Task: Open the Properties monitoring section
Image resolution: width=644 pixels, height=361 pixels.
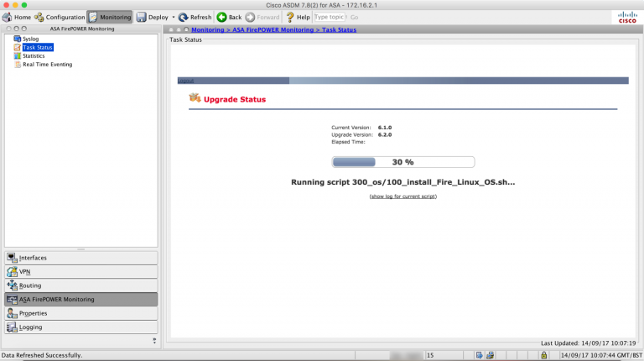Action: (80, 313)
